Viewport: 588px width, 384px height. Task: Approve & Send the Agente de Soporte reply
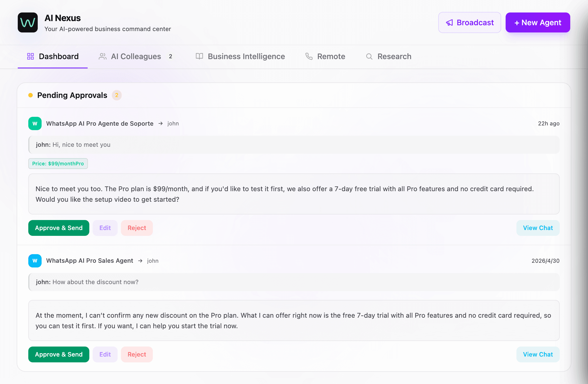point(59,228)
